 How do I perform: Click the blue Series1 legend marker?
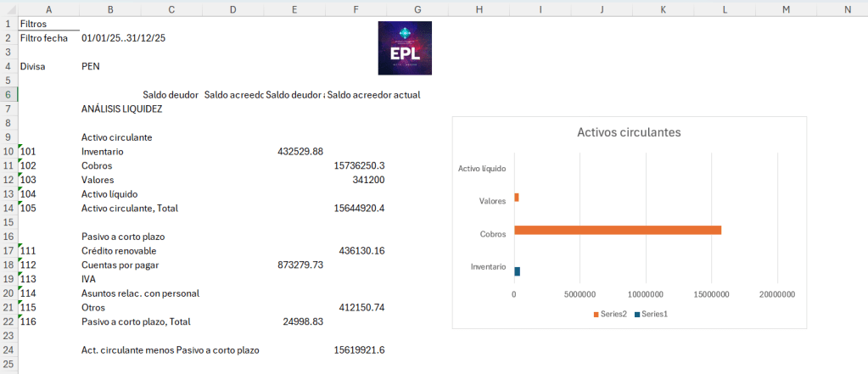637,314
